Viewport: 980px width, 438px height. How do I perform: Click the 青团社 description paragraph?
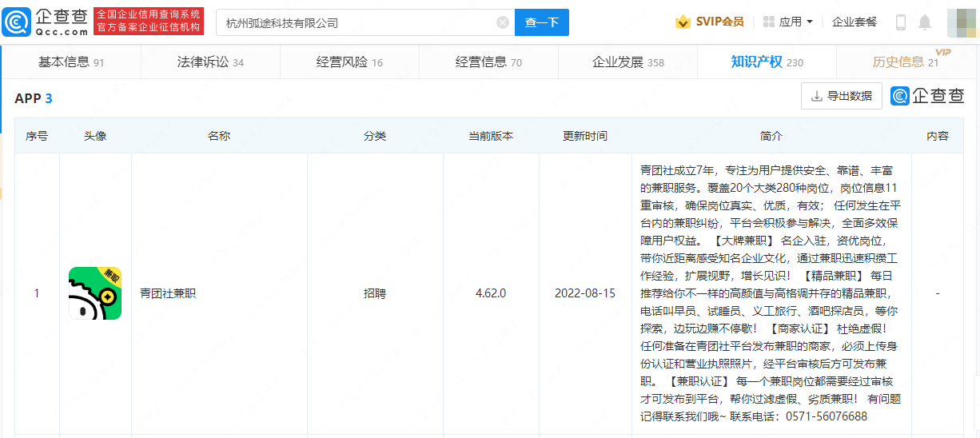pos(770,293)
